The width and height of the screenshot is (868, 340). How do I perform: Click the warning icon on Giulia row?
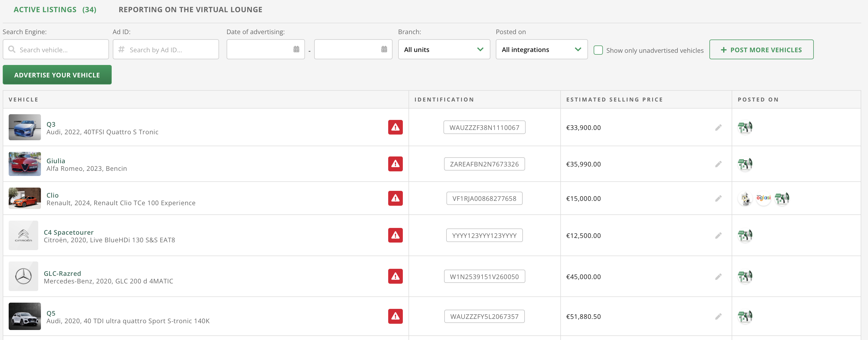pos(395,164)
